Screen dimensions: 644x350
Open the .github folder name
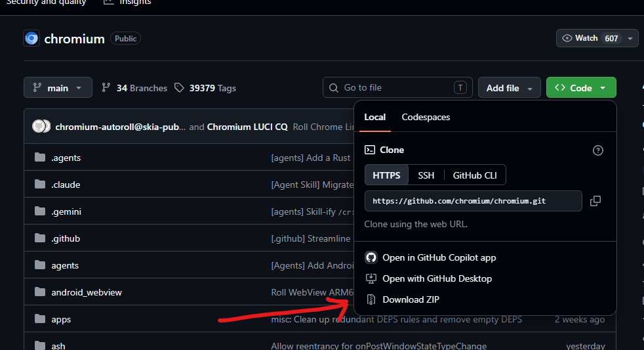pos(66,238)
